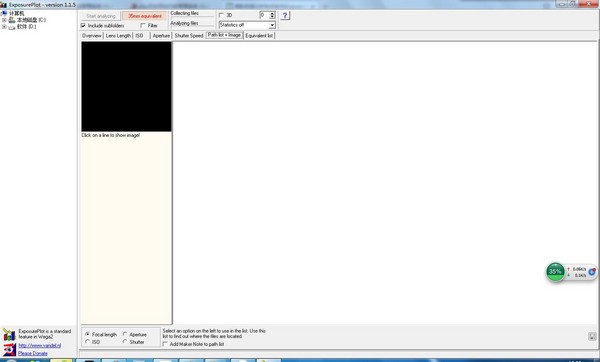Click the question mark help icon
This screenshot has width=600, height=362.
pyautogui.click(x=285, y=15)
